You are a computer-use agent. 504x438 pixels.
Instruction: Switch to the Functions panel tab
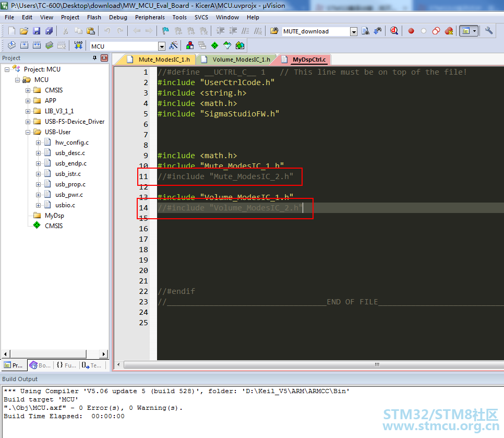click(x=67, y=365)
